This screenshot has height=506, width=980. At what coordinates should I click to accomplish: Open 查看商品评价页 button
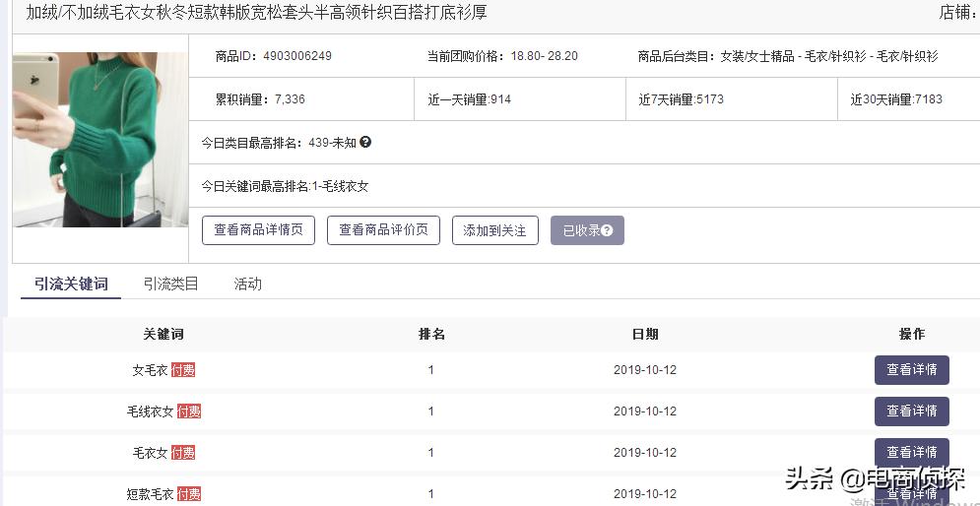coord(383,230)
